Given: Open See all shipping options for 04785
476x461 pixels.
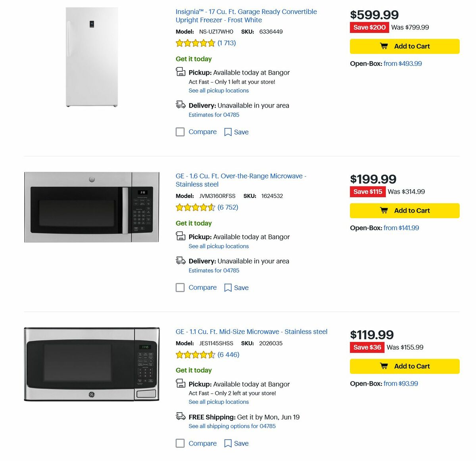Looking at the screenshot, I should pos(232,426).
